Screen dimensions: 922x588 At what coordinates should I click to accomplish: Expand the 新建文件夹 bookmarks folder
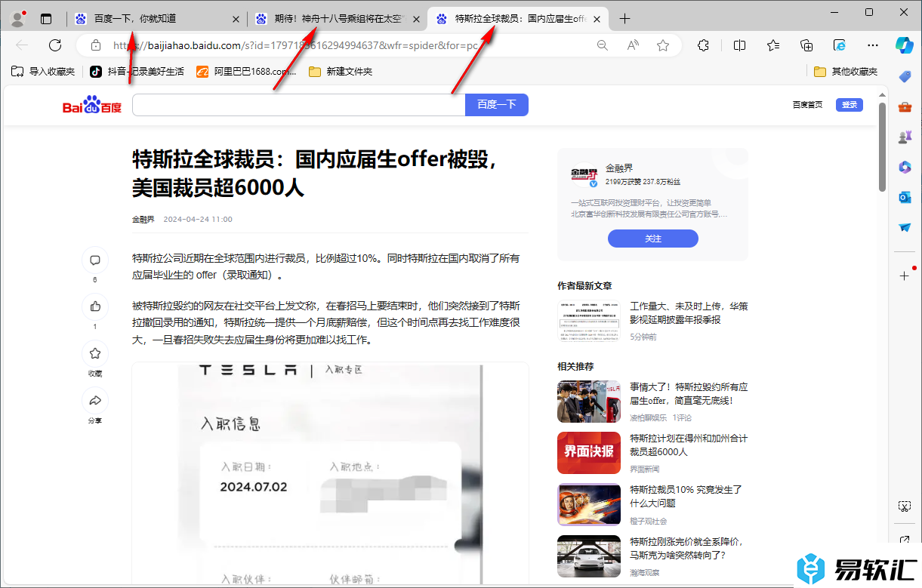click(x=341, y=72)
